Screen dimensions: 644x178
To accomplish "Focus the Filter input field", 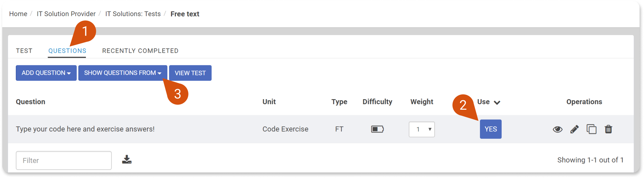I will pos(64,161).
